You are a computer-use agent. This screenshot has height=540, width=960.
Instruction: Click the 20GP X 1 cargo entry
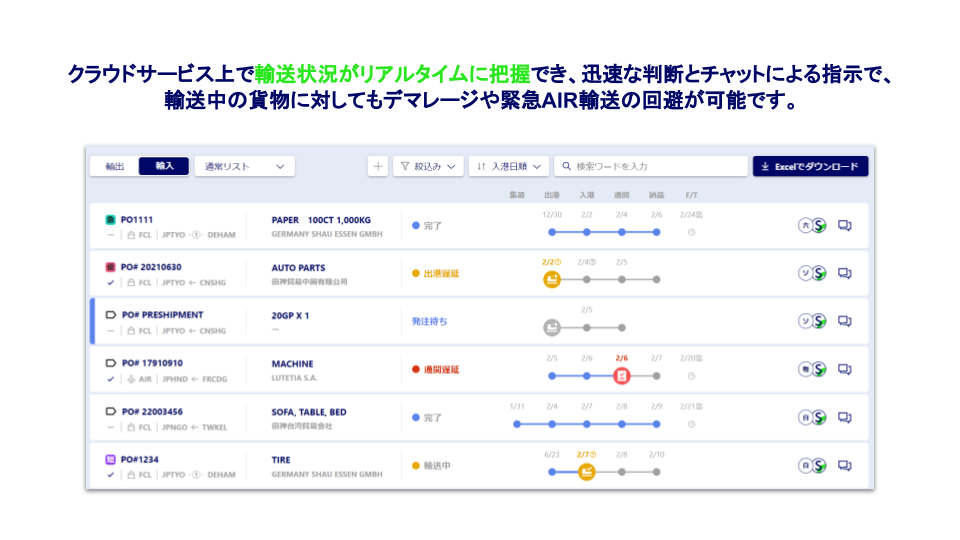(x=290, y=316)
